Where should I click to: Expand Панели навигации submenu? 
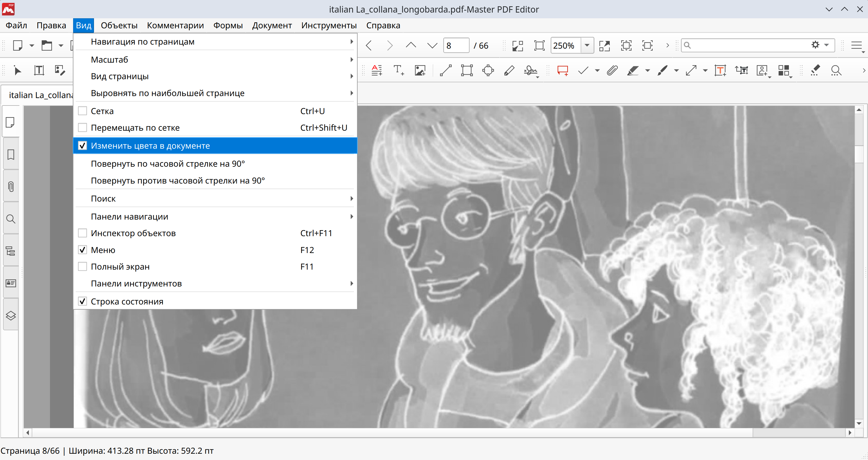215,216
